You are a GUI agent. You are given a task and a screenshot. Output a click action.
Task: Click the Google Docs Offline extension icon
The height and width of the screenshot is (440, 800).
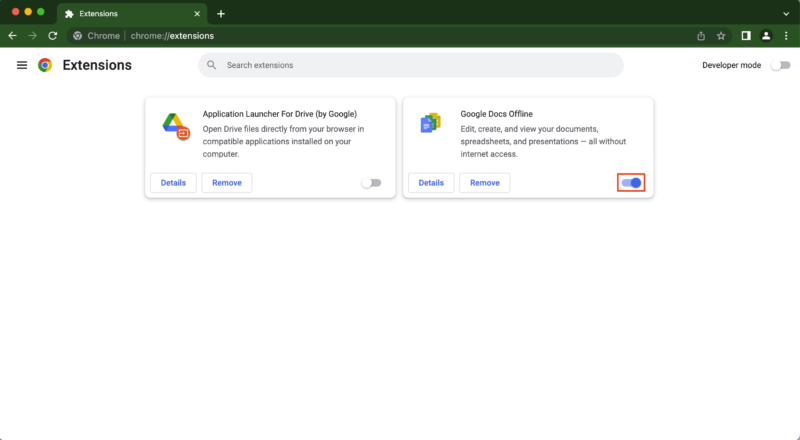click(x=431, y=124)
